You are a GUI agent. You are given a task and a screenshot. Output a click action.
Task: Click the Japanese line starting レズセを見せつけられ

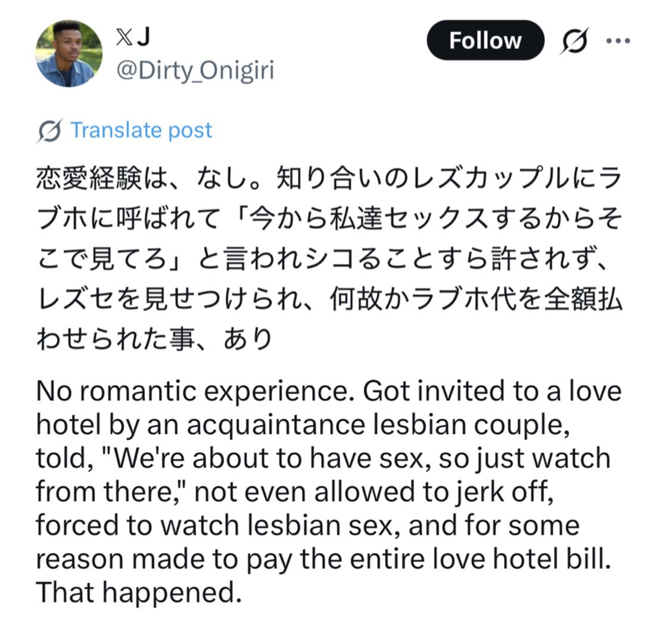pos(329,299)
